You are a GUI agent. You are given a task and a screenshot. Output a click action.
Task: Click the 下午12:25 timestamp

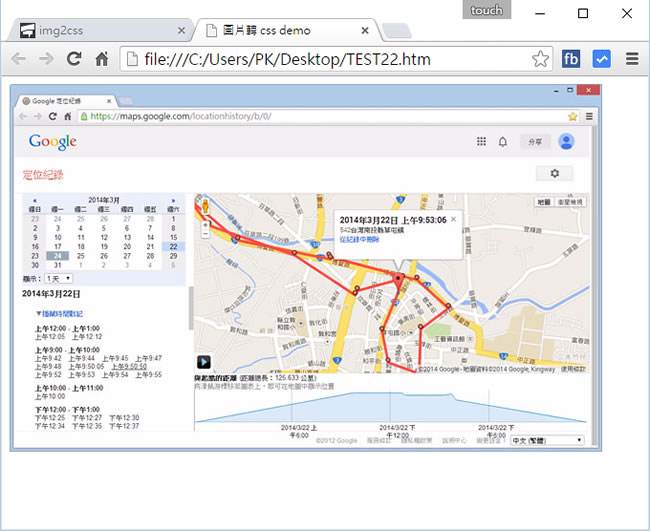(x=50, y=418)
